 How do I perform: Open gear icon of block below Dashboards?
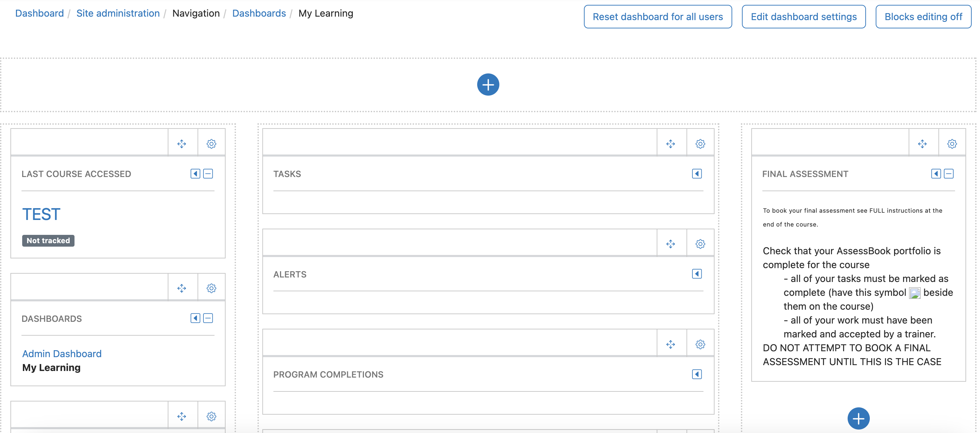coord(211,416)
